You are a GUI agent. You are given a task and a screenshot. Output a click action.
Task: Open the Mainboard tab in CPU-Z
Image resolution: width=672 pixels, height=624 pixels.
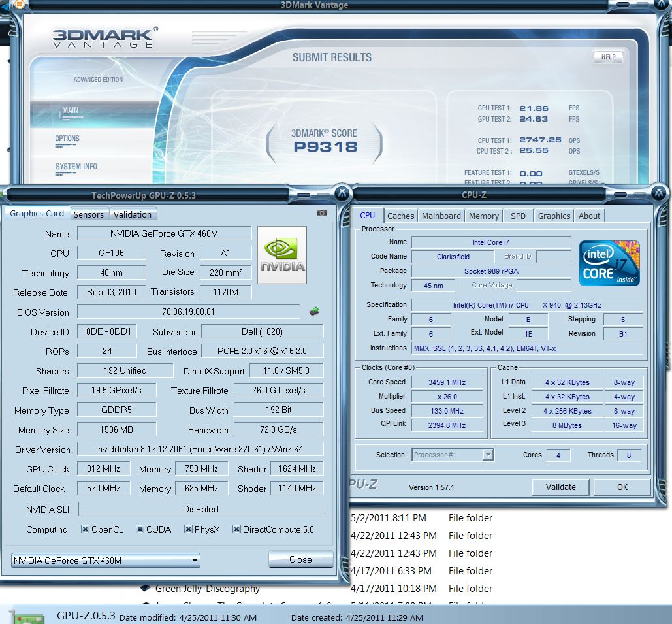[x=441, y=216]
